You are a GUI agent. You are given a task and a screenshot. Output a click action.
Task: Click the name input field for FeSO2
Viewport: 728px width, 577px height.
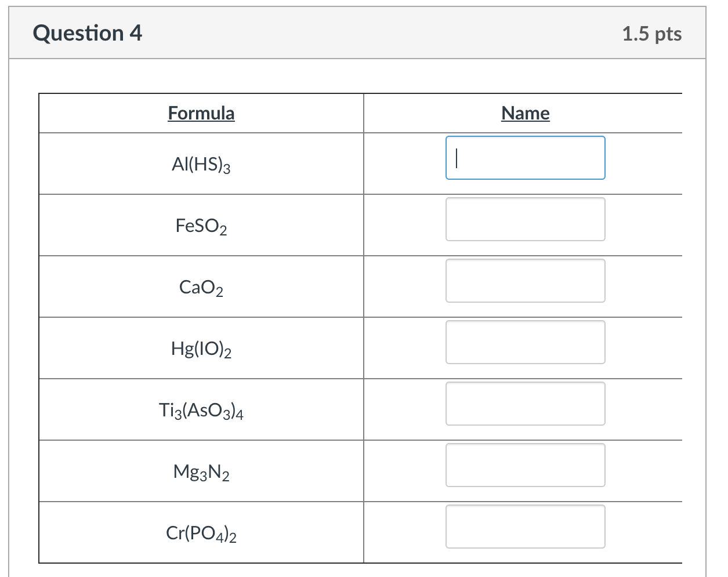click(525, 219)
